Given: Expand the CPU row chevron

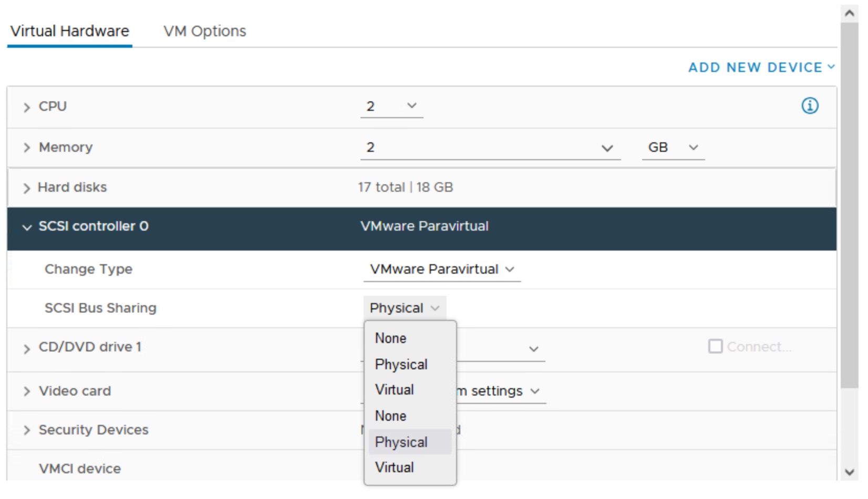Looking at the screenshot, I should click(x=27, y=107).
